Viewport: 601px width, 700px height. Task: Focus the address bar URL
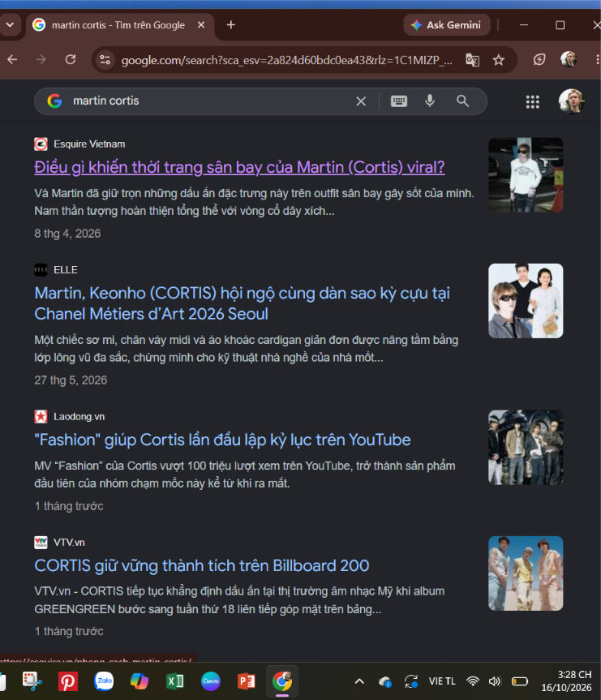tap(286, 60)
